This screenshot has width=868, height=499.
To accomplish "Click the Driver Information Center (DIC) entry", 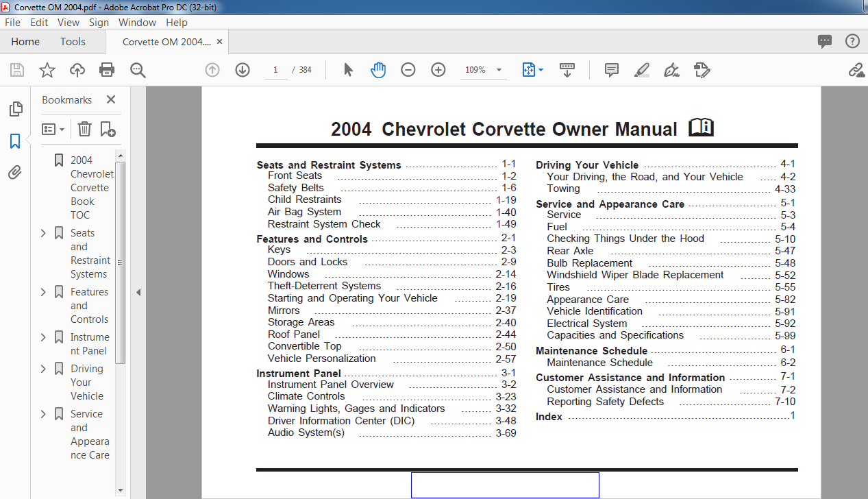I will coord(341,421).
